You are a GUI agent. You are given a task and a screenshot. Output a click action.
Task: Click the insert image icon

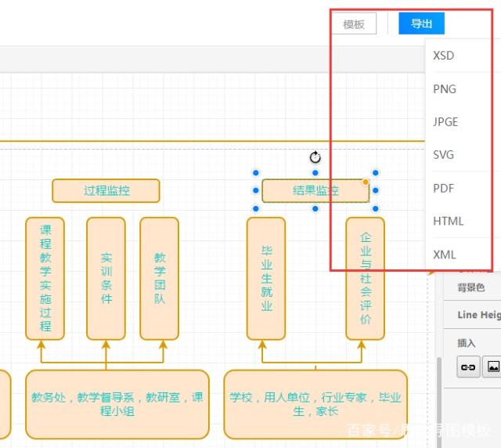coord(492,367)
